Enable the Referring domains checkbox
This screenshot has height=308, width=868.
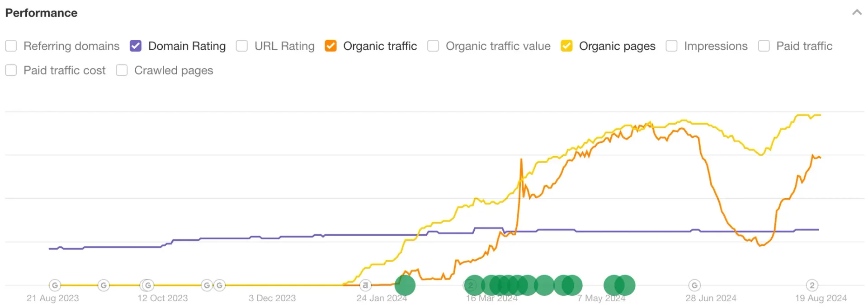[x=11, y=46]
